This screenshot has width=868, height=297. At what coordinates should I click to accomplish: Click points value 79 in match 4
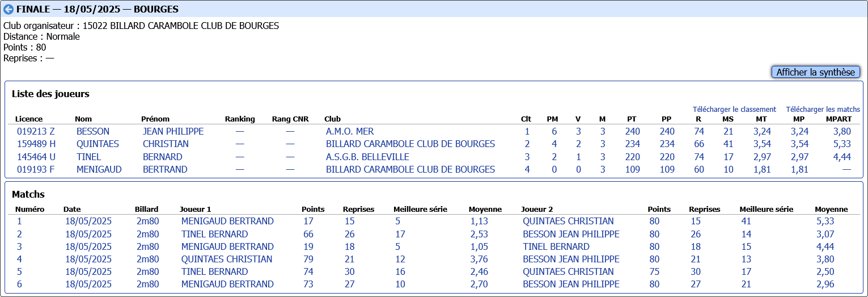click(308, 259)
